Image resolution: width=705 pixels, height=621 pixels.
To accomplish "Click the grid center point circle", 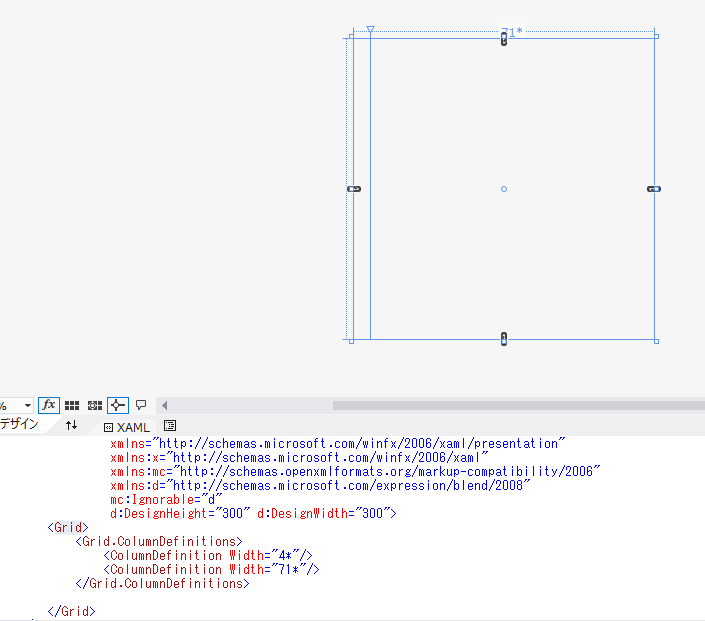I will click(x=504, y=189).
